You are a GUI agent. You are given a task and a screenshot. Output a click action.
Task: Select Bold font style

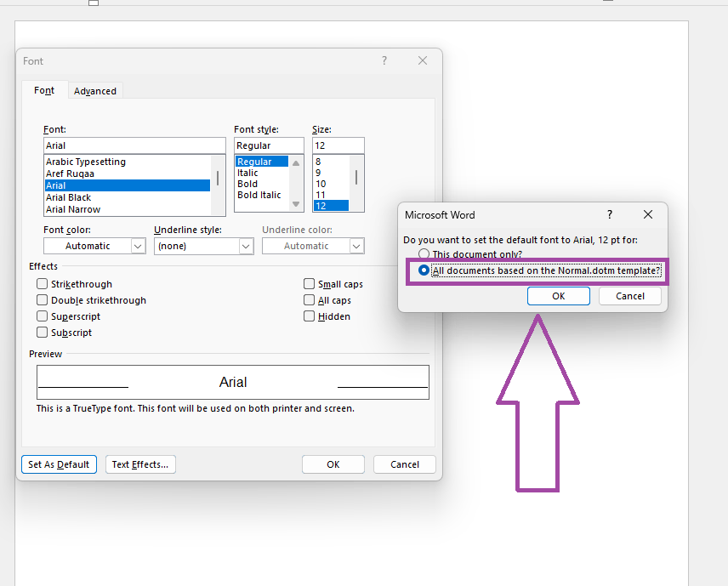point(262,184)
